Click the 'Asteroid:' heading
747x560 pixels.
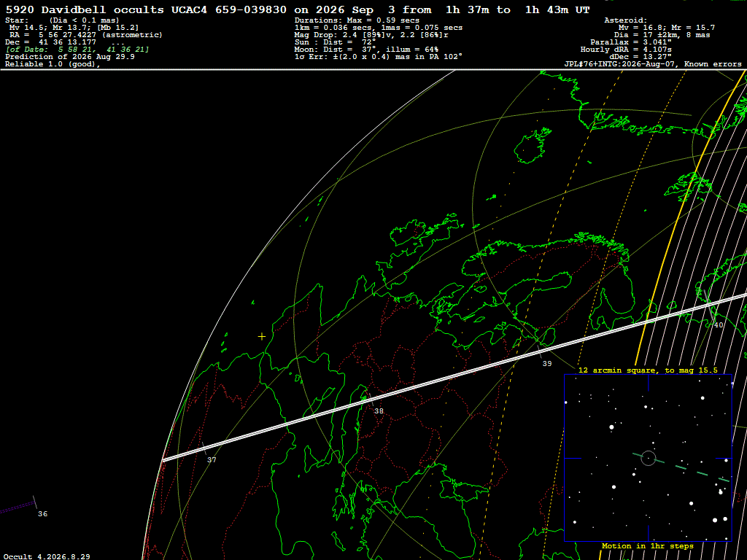click(625, 20)
